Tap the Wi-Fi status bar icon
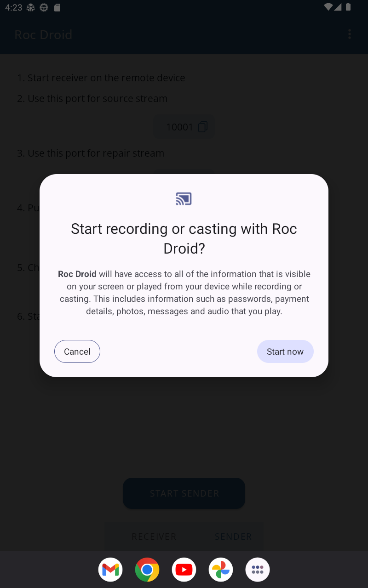Image resolution: width=368 pixels, height=588 pixels. [328, 7]
